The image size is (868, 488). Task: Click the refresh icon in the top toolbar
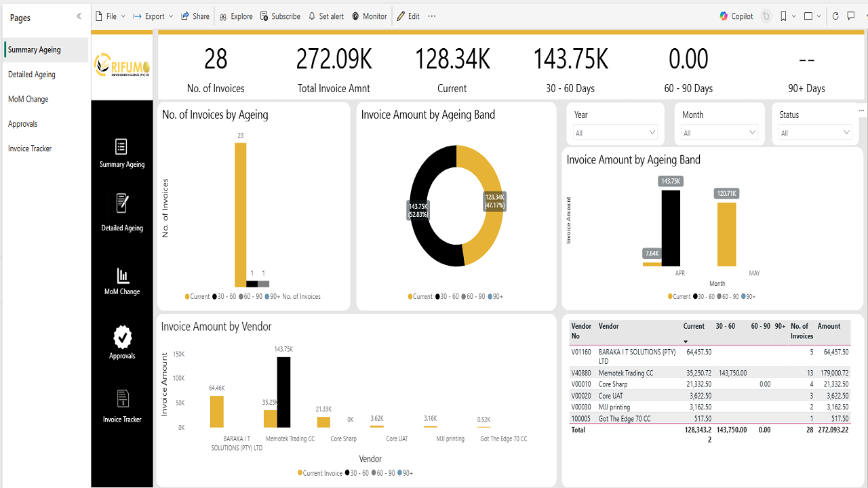(x=835, y=16)
